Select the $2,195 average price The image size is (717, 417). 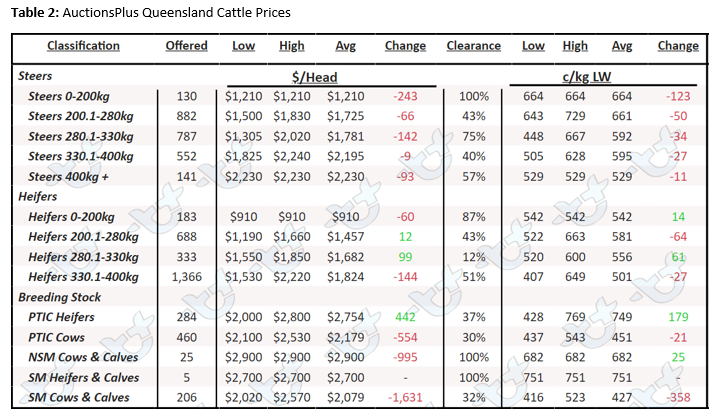(346, 156)
